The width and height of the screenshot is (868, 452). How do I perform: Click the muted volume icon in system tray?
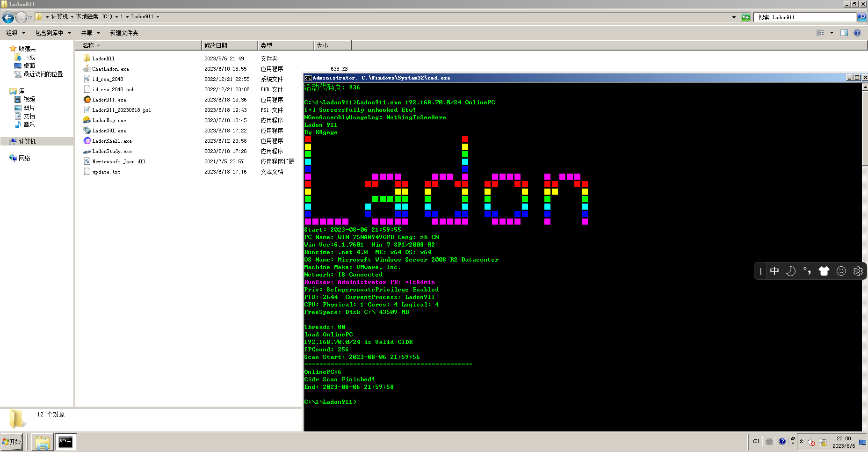pyautogui.click(x=811, y=441)
